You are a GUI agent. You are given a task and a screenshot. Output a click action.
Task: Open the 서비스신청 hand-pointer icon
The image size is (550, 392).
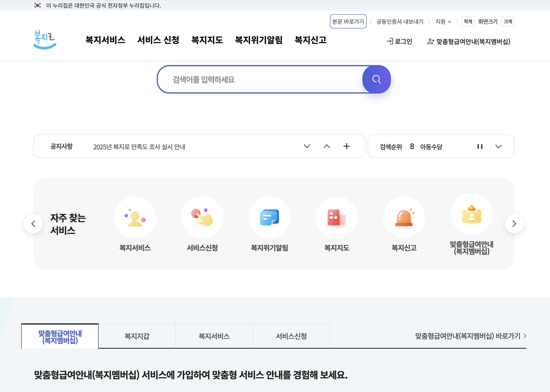click(x=202, y=217)
